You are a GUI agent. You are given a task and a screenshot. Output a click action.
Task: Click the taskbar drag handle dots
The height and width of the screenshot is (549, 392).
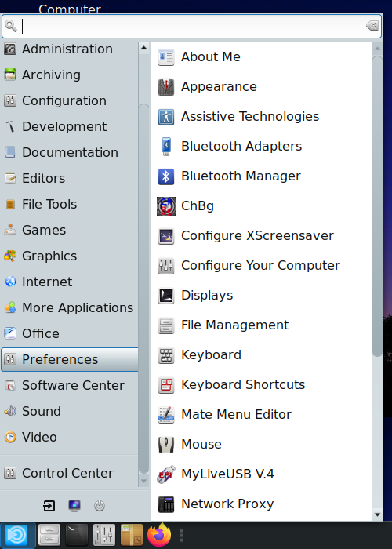(x=181, y=535)
